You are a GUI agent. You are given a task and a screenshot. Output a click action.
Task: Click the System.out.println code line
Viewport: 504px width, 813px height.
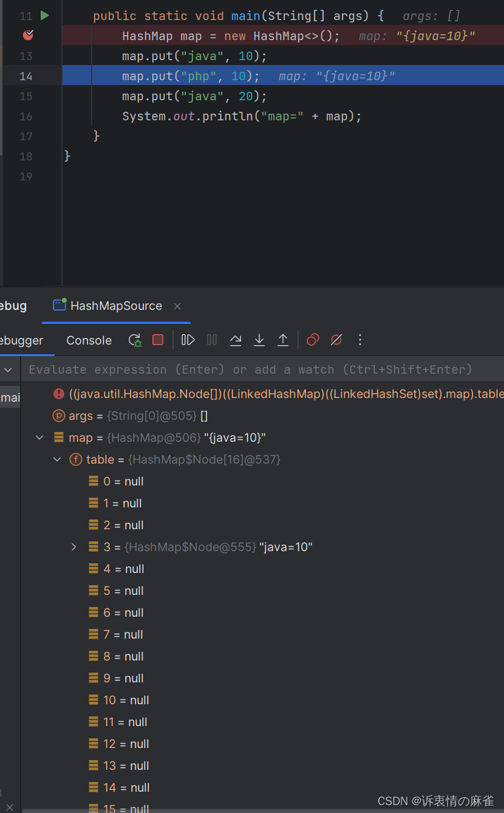(x=242, y=116)
